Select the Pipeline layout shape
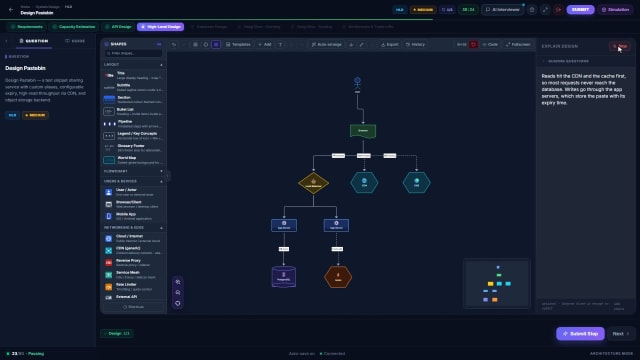Screen dimensions: 640x360 click(133, 124)
